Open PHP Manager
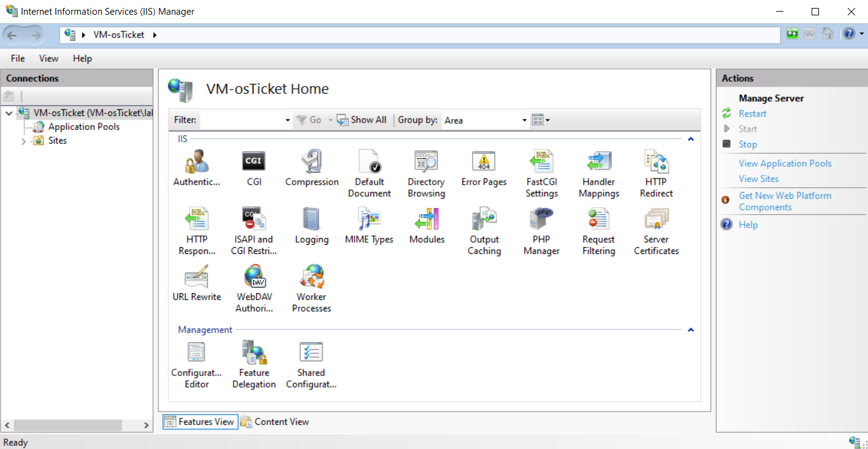 click(541, 232)
